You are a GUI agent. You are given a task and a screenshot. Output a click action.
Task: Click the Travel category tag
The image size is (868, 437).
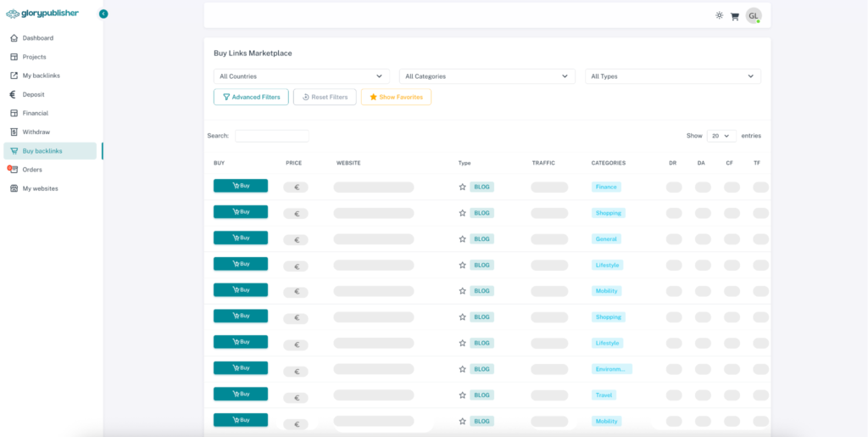604,395
